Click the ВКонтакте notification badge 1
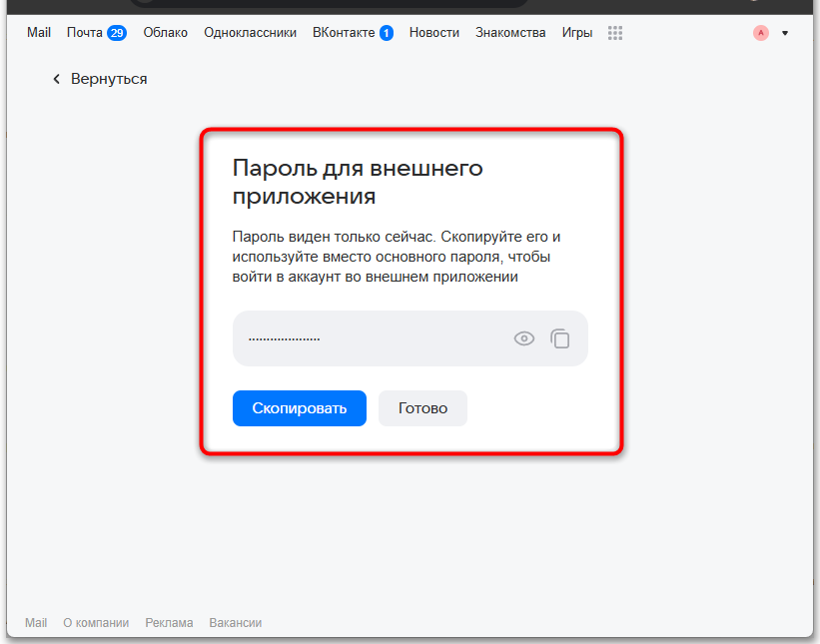 [x=387, y=33]
